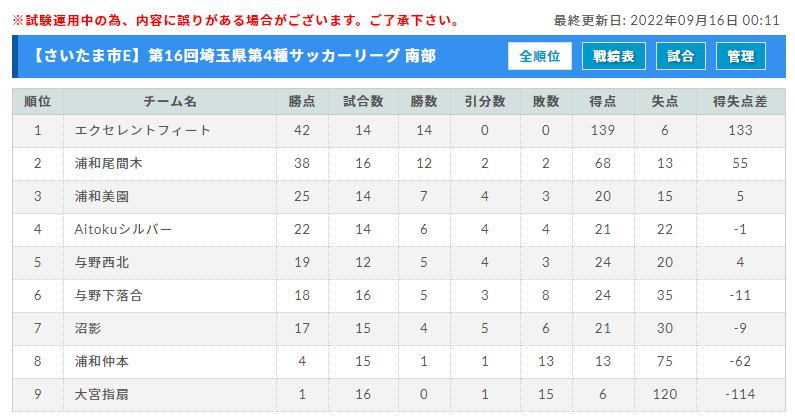Select team Aitokuシルバー
The image size is (795, 417).
click(x=123, y=229)
